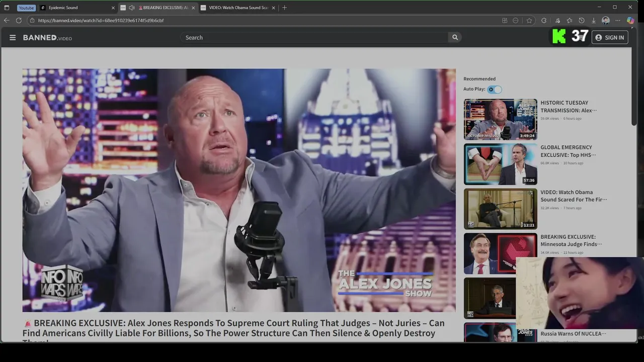This screenshot has width=644, height=362.
Task: Open the downloads icon
Action: coord(594,20)
